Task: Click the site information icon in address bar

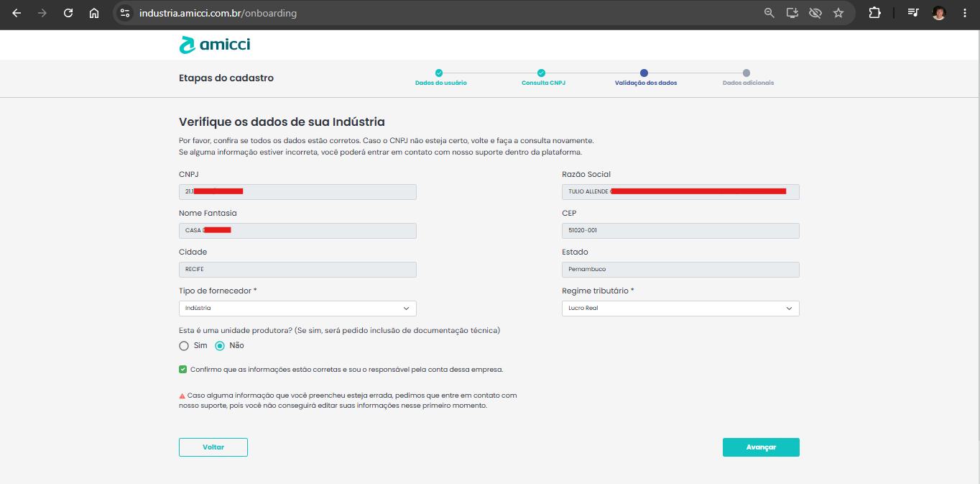Action: [125, 13]
